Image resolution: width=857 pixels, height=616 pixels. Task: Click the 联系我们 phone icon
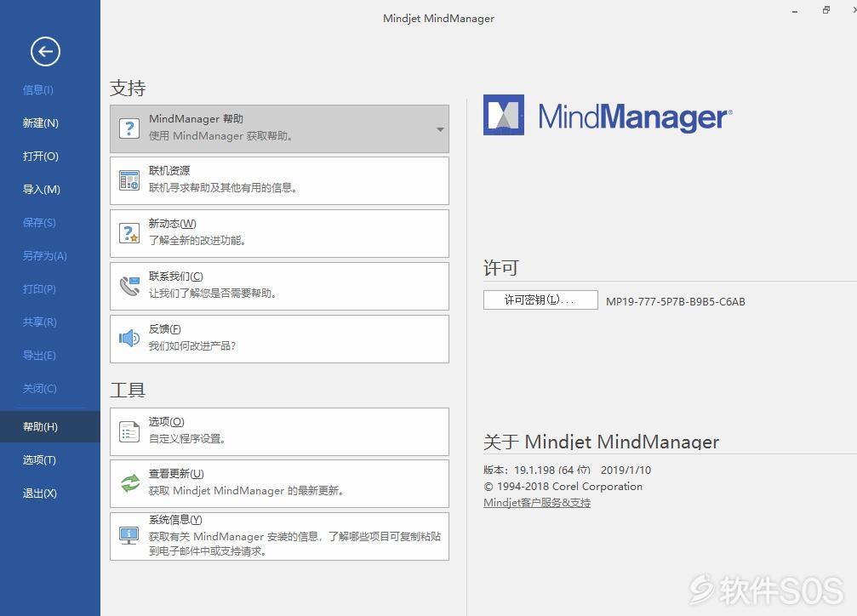tap(129, 286)
